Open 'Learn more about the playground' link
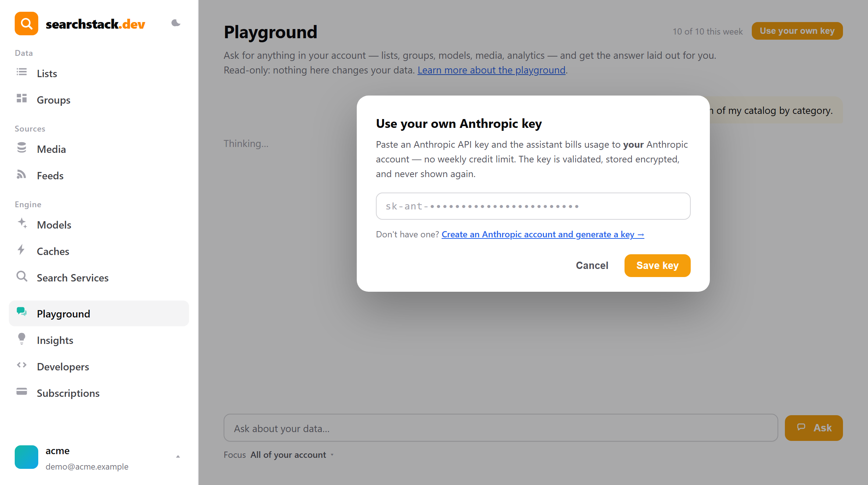The height and width of the screenshot is (485, 868). point(491,70)
